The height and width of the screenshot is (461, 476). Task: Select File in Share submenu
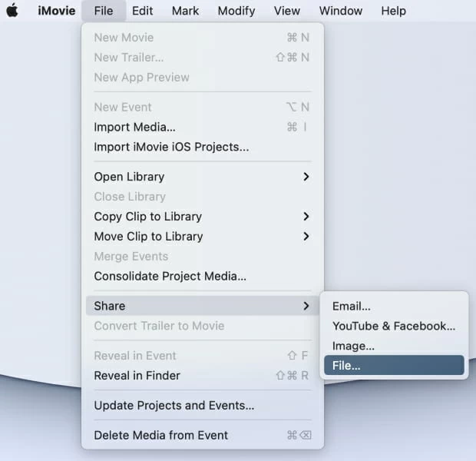point(346,366)
